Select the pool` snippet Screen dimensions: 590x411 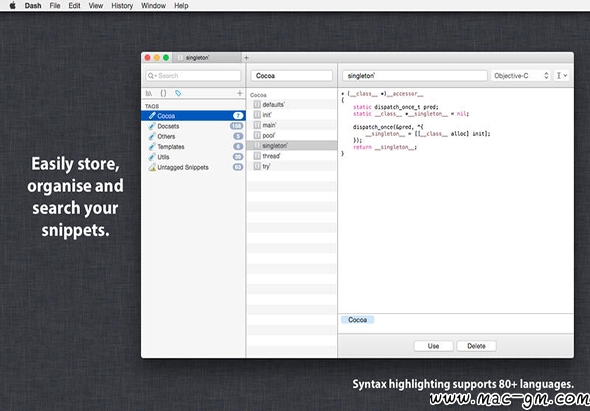(x=292, y=135)
